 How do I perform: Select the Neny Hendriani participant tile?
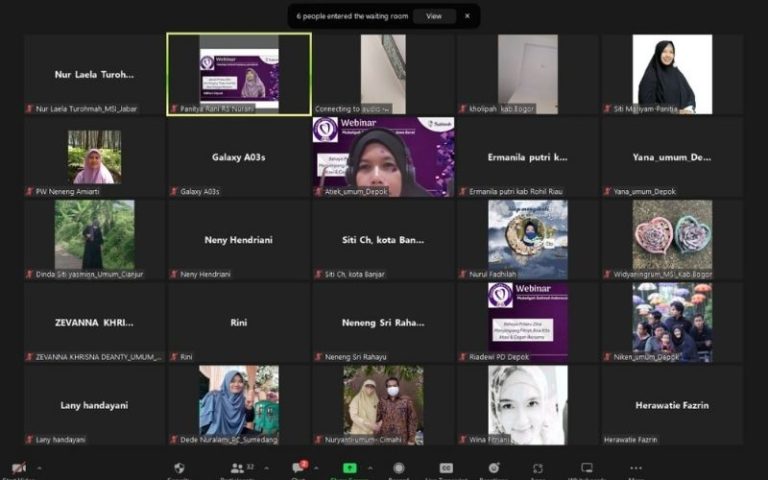click(239, 240)
